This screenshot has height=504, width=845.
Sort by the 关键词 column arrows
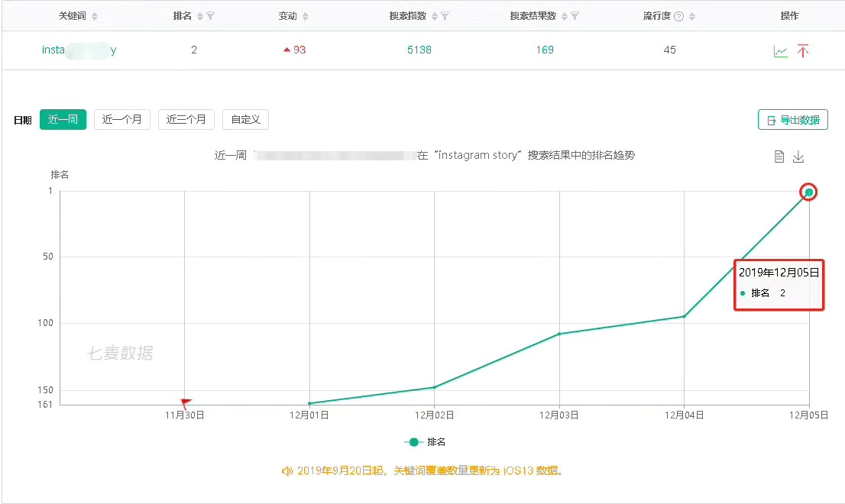click(95, 17)
